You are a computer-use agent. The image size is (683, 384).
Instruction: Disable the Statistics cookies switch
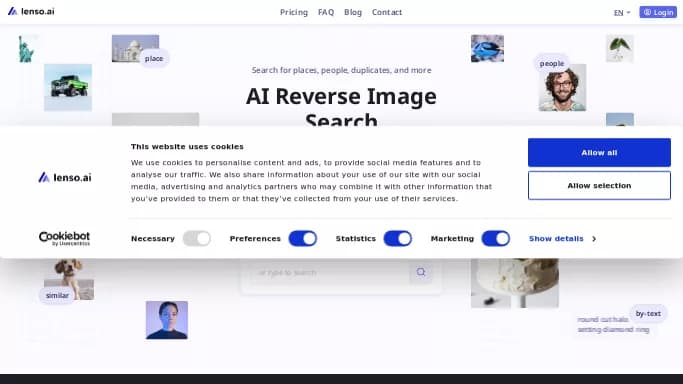tap(398, 239)
